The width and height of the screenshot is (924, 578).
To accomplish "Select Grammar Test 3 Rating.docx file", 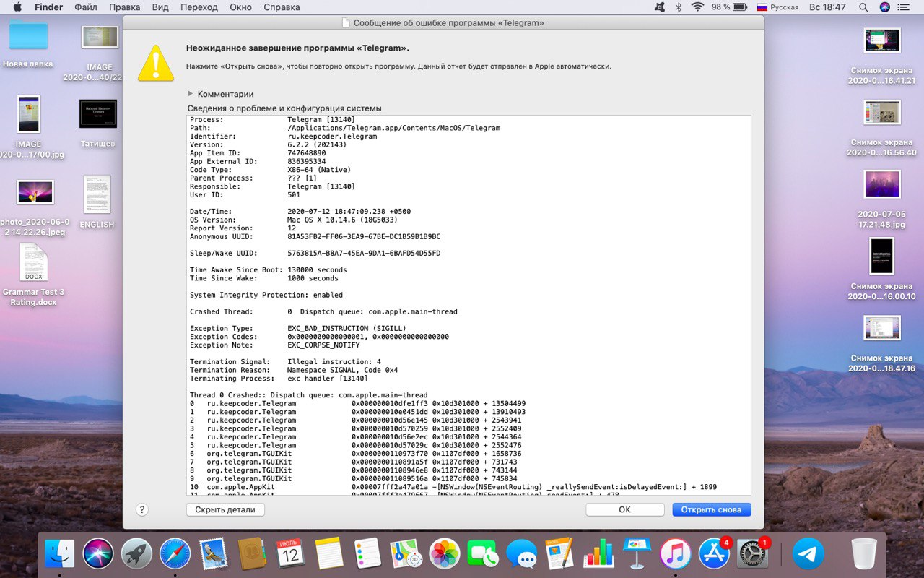I will [x=33, y=275].
